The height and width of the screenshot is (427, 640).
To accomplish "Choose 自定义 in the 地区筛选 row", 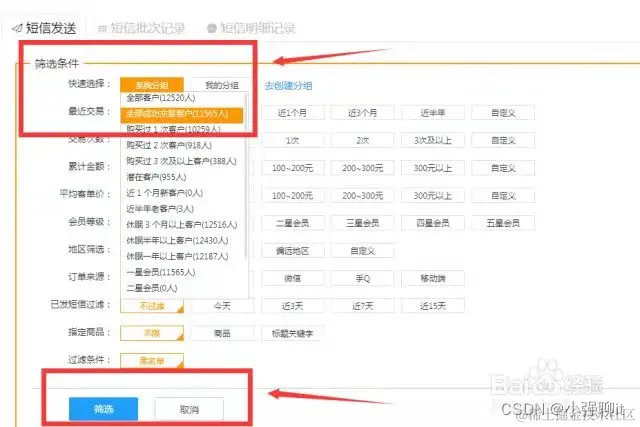I will coord(363,251).
